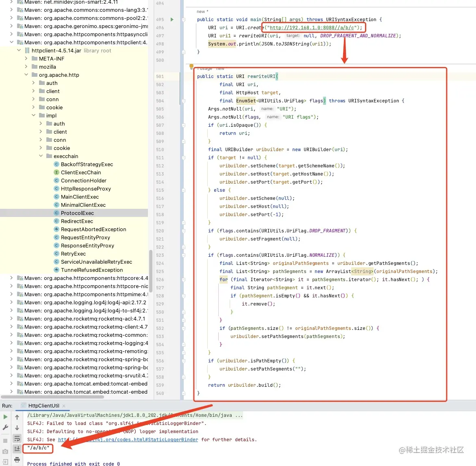Collapse the httpclient-4.5.14.jar node
476x466 pixels.
pyautogui.click(x=19, y=50)
